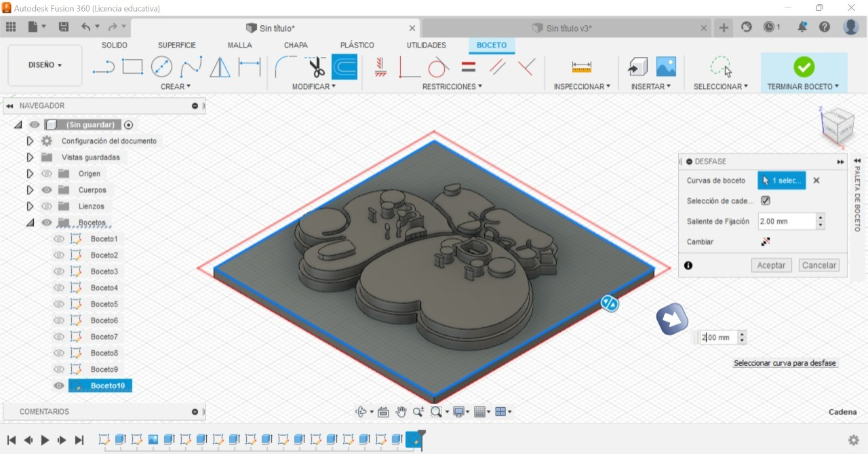Toggle visibility of Boceto5
The image size is (868, 454).
[59, 304]
